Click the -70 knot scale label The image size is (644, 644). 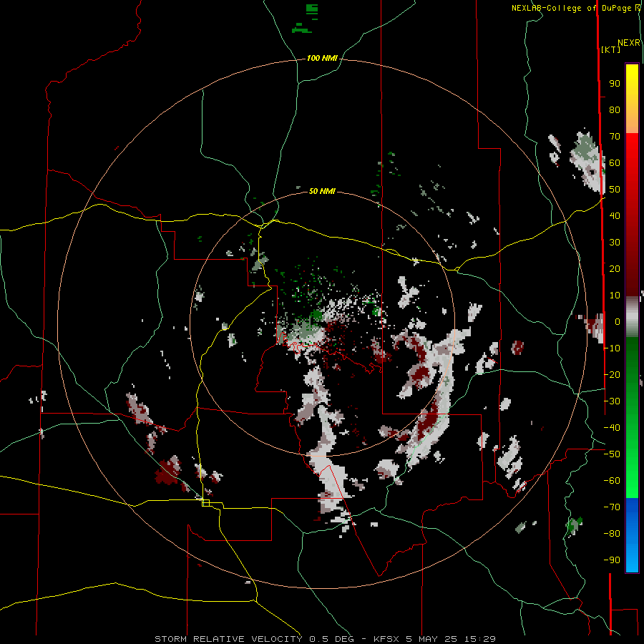(613, 507)
